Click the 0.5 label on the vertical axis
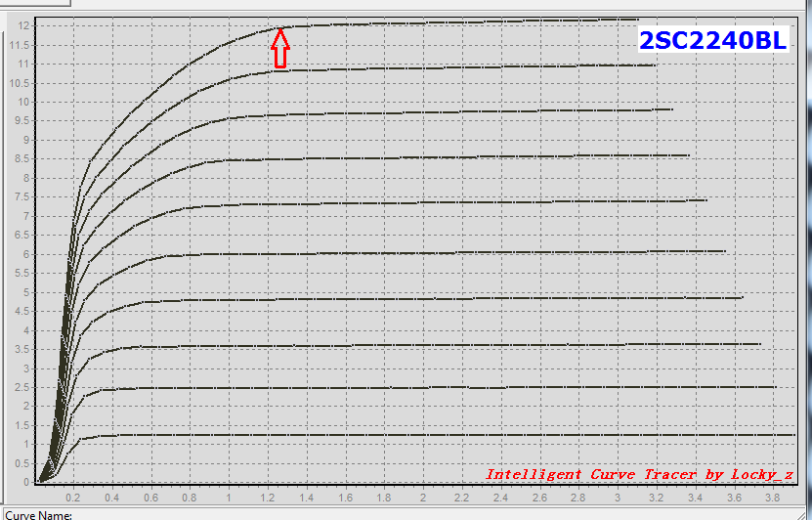This screenshot has width=812, height=520. [x=23, y=464]
